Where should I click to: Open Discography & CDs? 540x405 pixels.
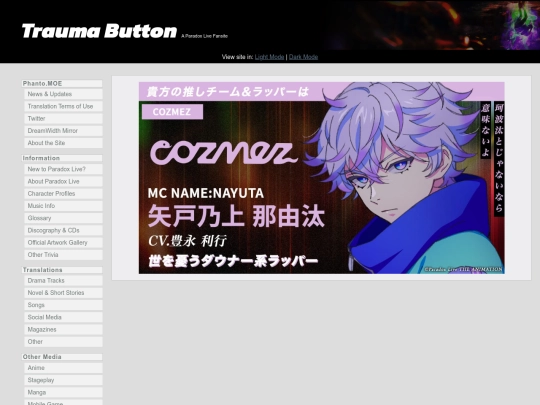click(63, 230)
